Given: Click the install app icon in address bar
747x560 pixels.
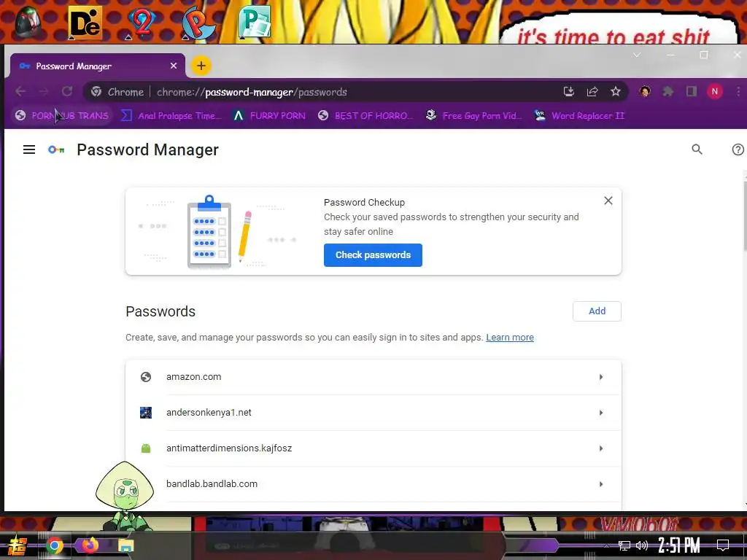Looking at the screenshot, I should (569, 91).
